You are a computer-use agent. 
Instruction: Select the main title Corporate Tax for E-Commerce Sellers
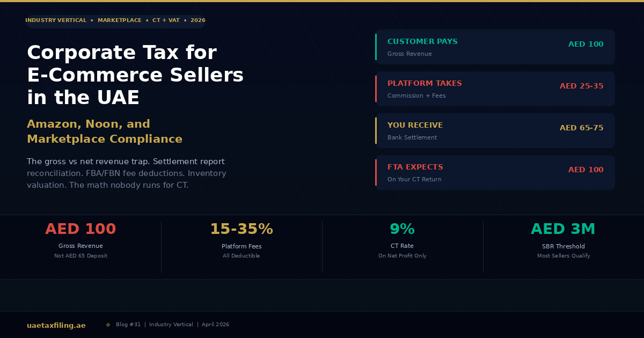135,75
